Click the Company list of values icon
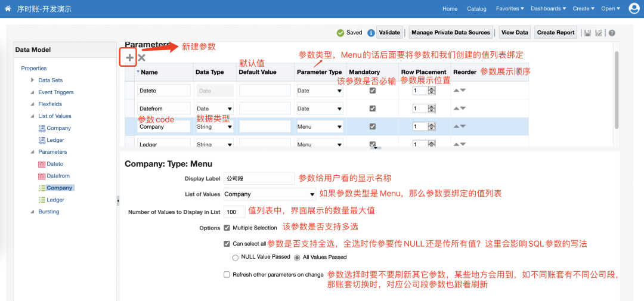The image size is (644, 301). coord(42,128)
